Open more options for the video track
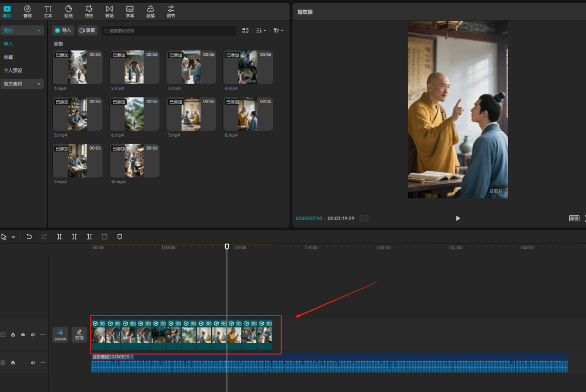This screenshot has width=586, height=392. [x=43, y=335]
